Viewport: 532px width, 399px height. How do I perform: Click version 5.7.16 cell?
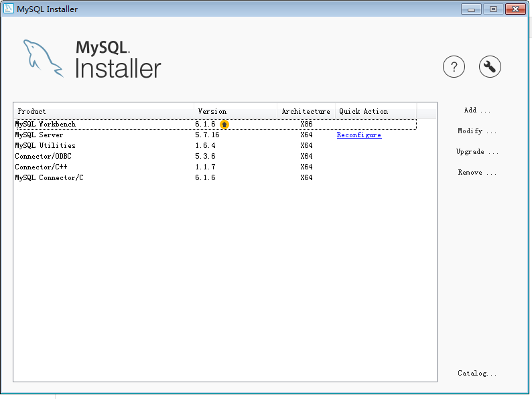pyautogui.click(x=207, y=135)
